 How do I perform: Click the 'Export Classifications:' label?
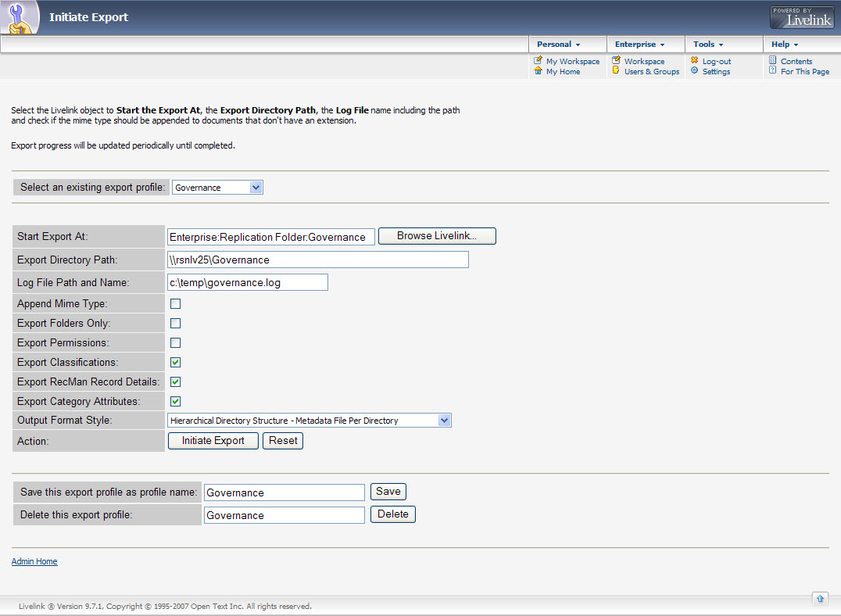67,362
